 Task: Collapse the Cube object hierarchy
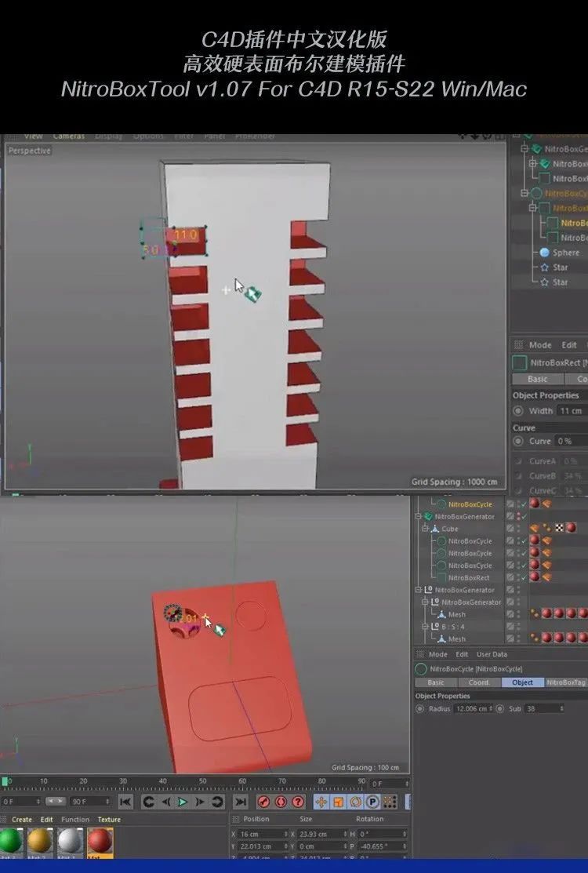[x=425, y=529]
